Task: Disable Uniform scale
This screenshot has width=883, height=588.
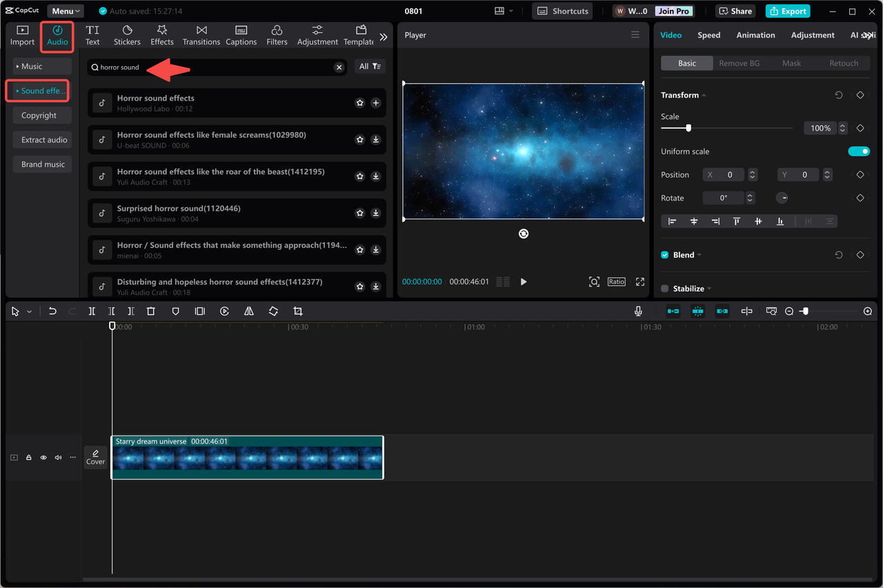Action: pos(859,151)
